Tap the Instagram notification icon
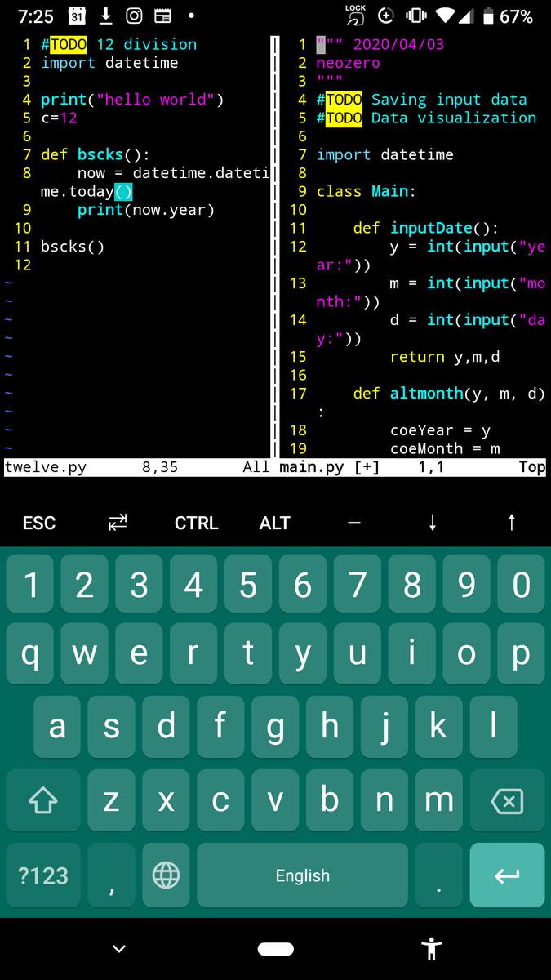The width and height of the screenshot is (551, 980). click(x=134, y=16)
